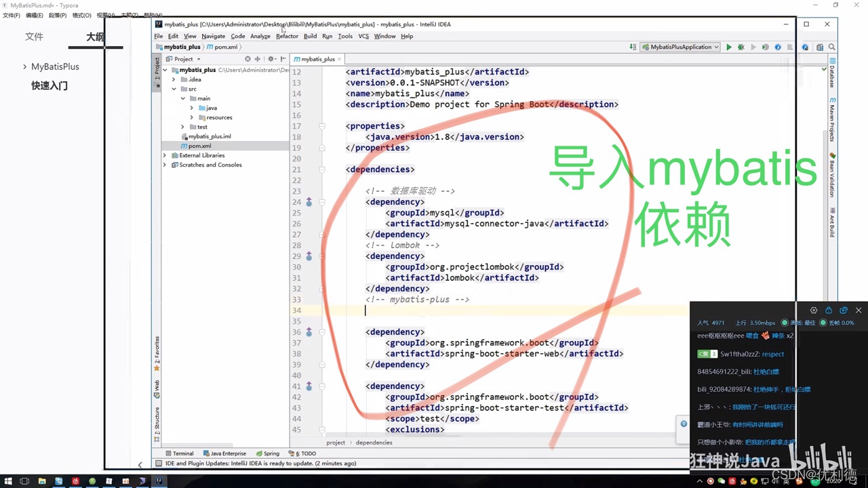Toggle tool window bar at status bar corner

[x=158, y=464]
